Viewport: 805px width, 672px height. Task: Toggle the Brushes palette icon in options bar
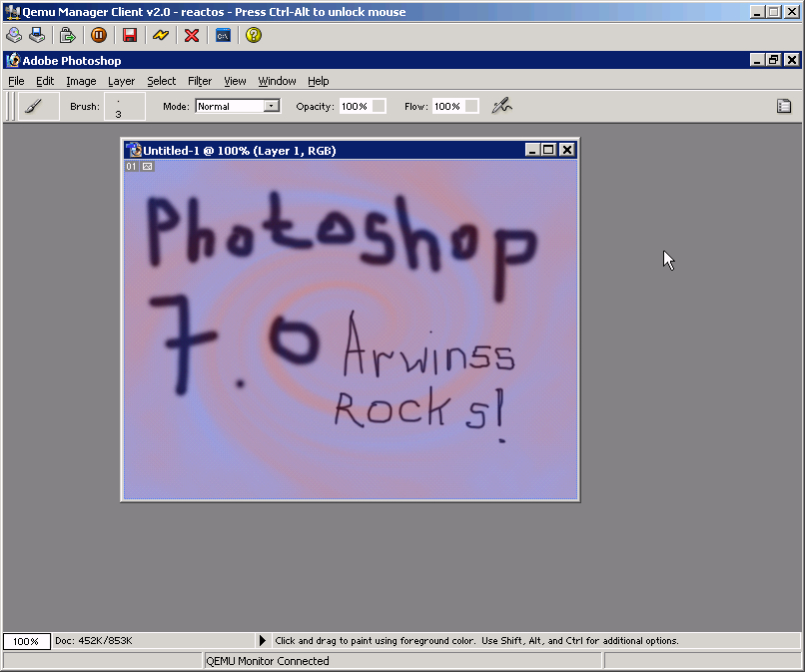783,106
